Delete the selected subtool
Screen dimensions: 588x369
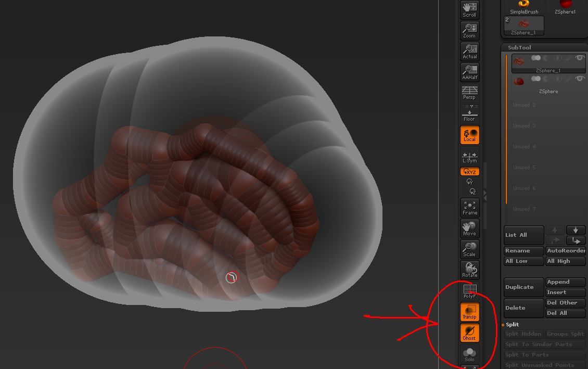pyautogui.click(x=524, y=308)
